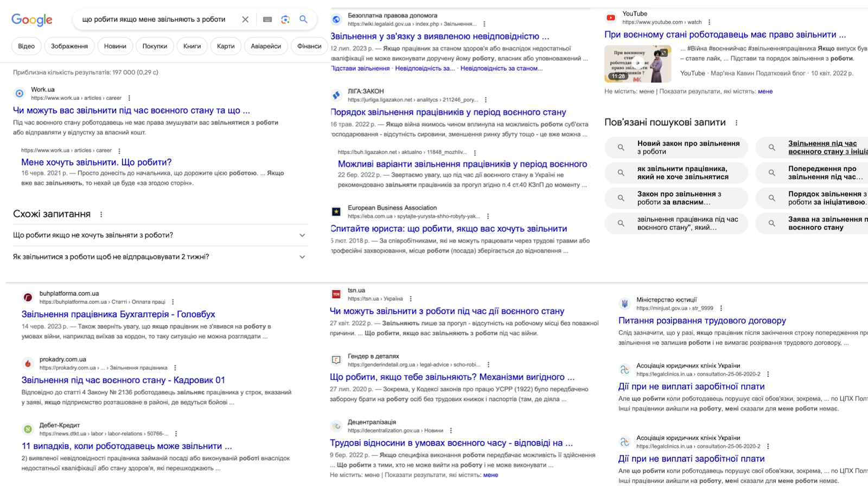Open options for Децентралізація result
The height and width of the screenshot is (488, 868).
tap(451, 431)
